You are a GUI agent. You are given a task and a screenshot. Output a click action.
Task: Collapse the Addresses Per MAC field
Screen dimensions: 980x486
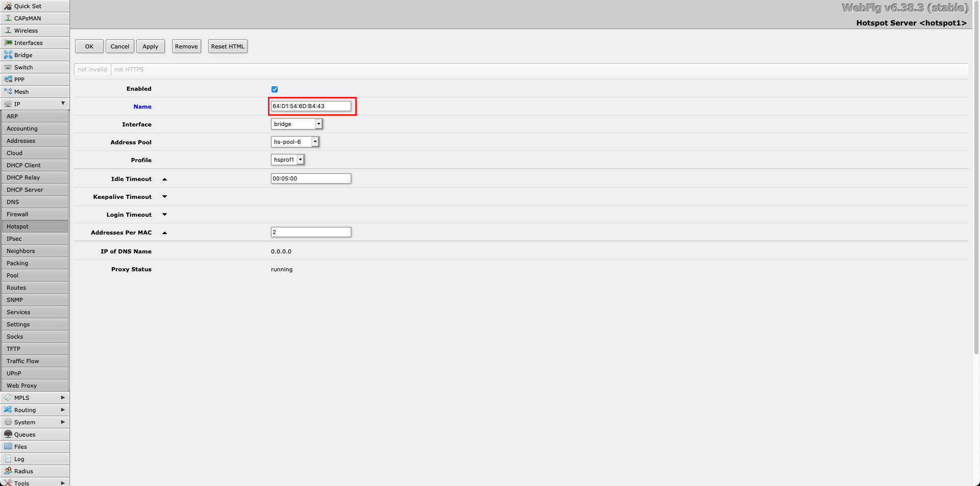(164, 233)
